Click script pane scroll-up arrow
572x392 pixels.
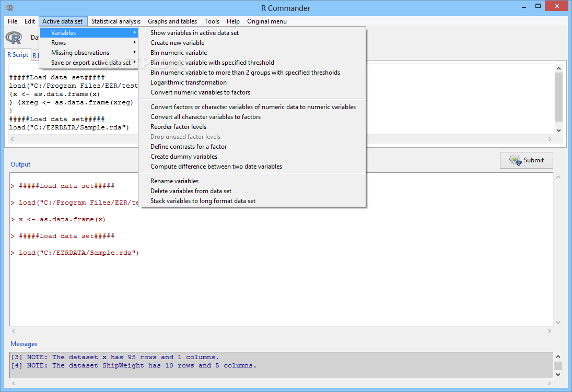pyautogui.click(x=558, y=68)
